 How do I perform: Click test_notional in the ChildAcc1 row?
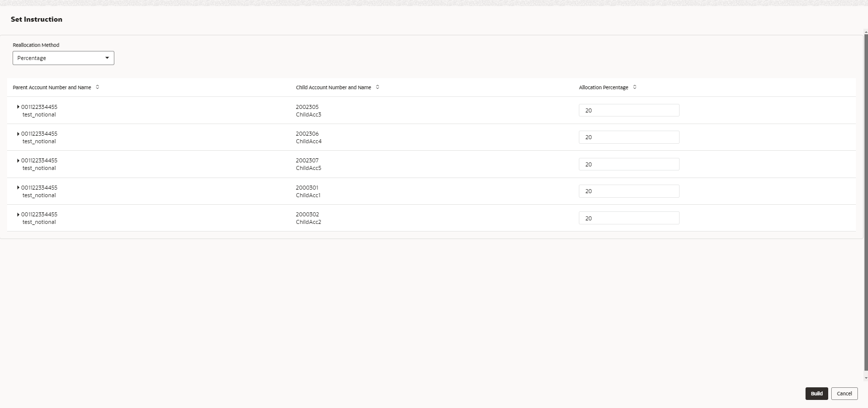point(39,195)
